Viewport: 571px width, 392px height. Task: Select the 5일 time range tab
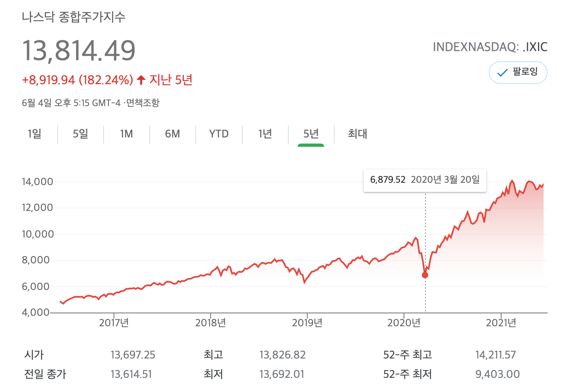[x=80, y=134]
